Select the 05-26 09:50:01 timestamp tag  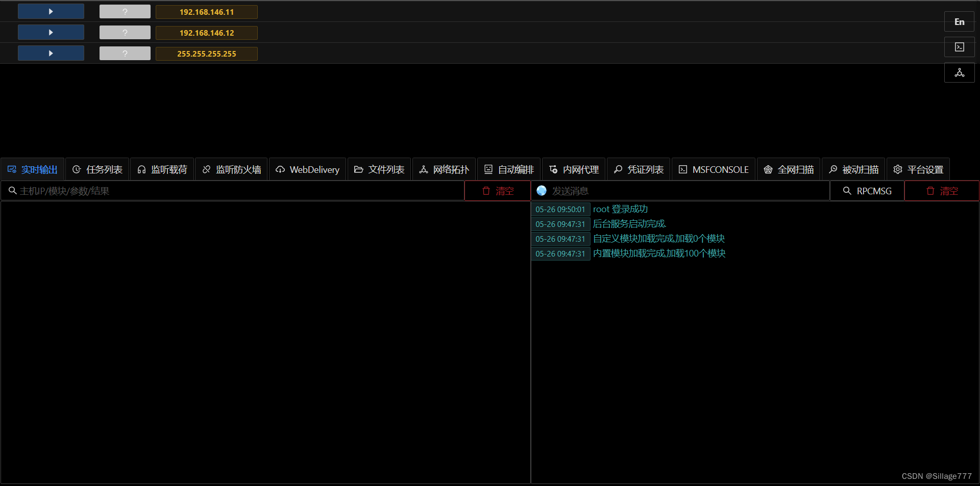tap(560, 209)
